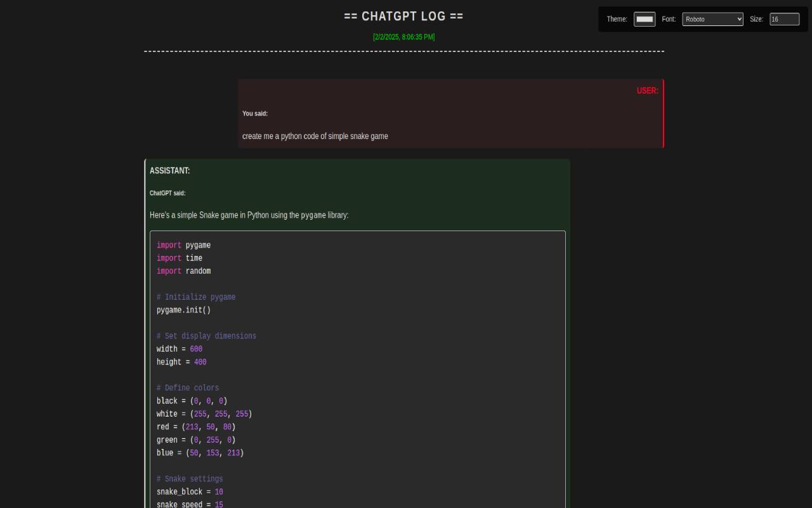The height and width of the screenshot is (508, 812).
Task: Click the timestamp '[2/2/2025, 8:06:35 PM]'
Action: [x=403, y=37]
